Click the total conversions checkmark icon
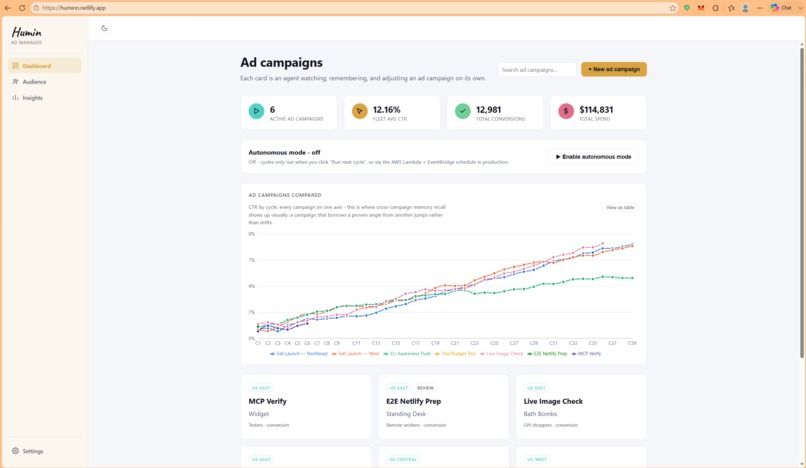The height and width of the screenshot is (468, 806). (463, 111)
